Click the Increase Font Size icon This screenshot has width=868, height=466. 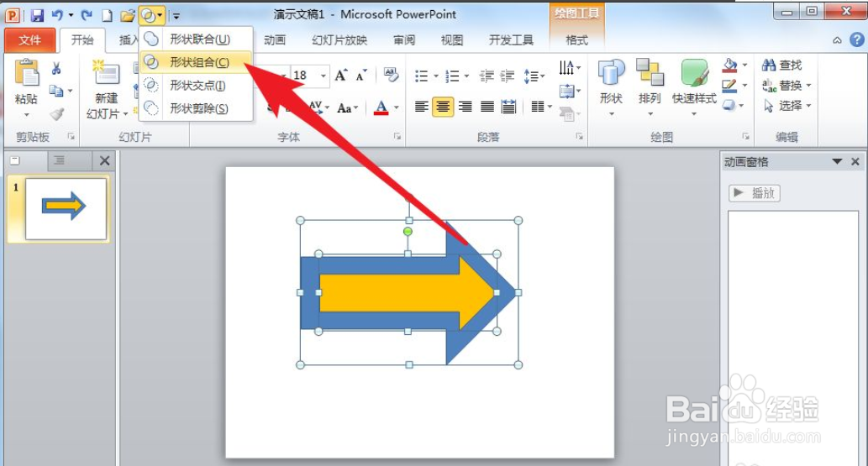tap(341, 76)
